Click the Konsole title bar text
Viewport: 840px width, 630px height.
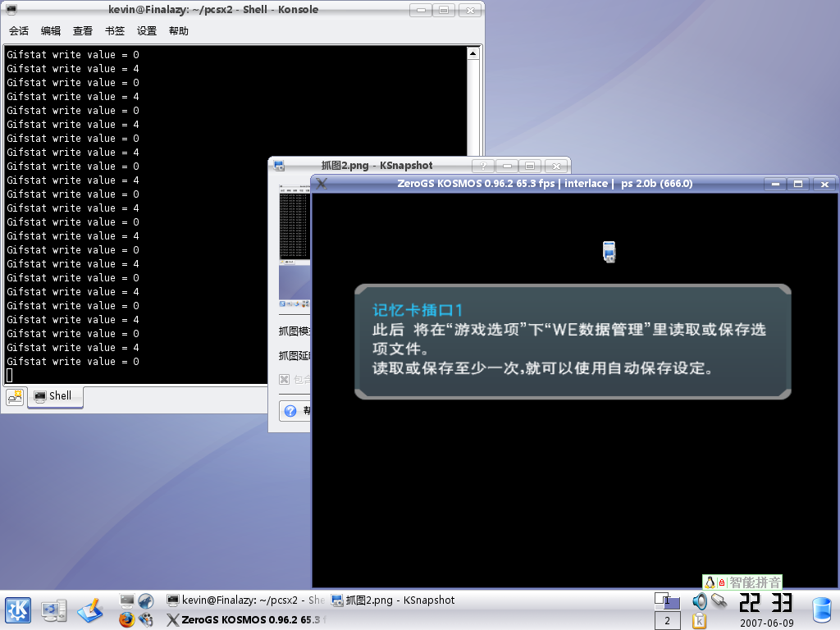click(213, 9)
